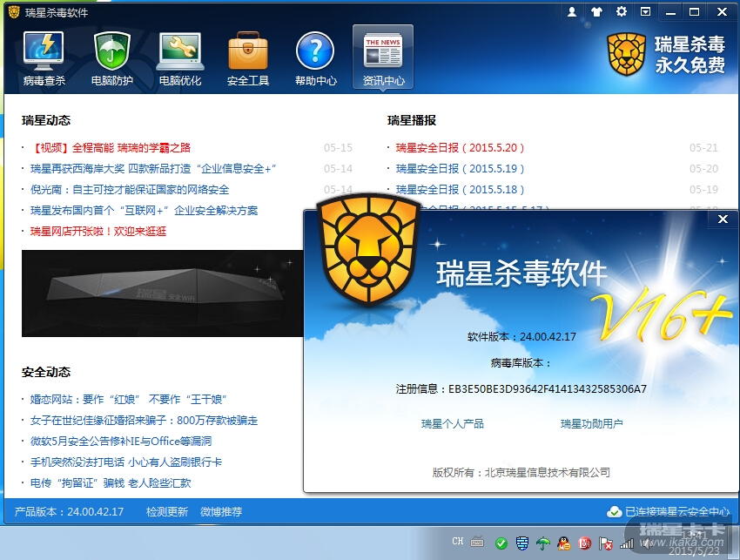Open article 倪光南：自主可控才能保证国家的网络安全
This screenshot has height=560, width=740.
pyautogui.click(x=130, y=189)
